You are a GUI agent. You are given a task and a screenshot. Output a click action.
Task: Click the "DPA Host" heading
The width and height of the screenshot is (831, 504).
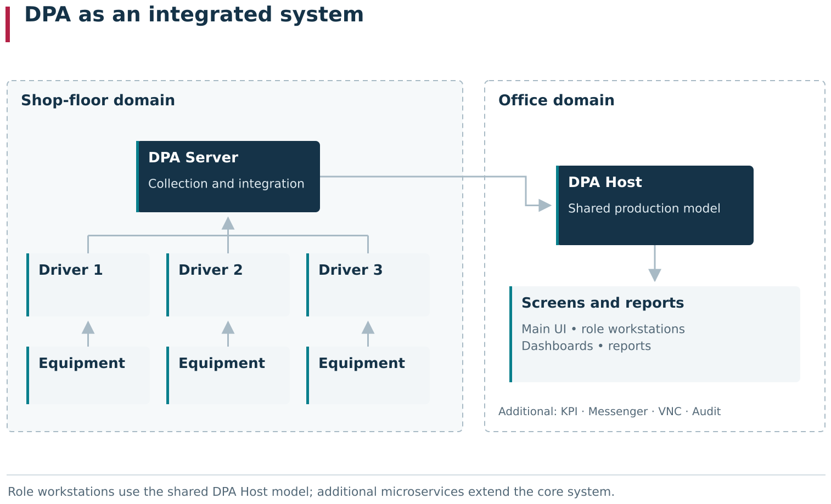click(605, 183)
